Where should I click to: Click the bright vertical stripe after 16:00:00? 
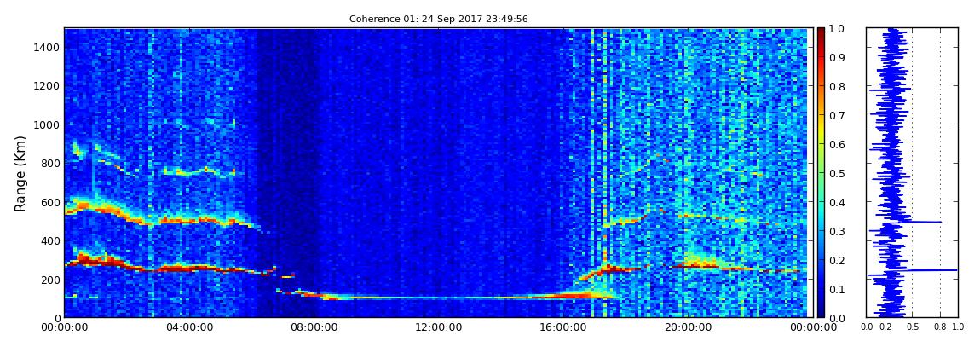click(605, 172)
